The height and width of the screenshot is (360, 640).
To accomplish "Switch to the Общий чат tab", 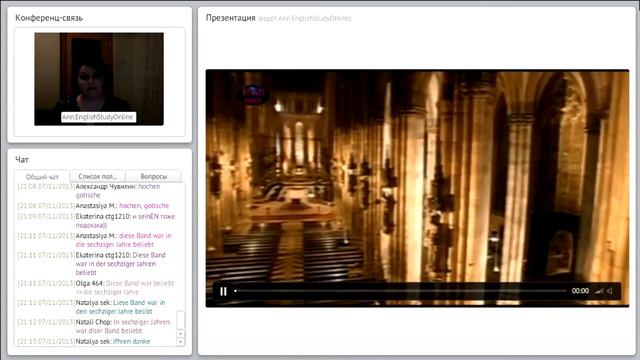I will tap(42, 177).
